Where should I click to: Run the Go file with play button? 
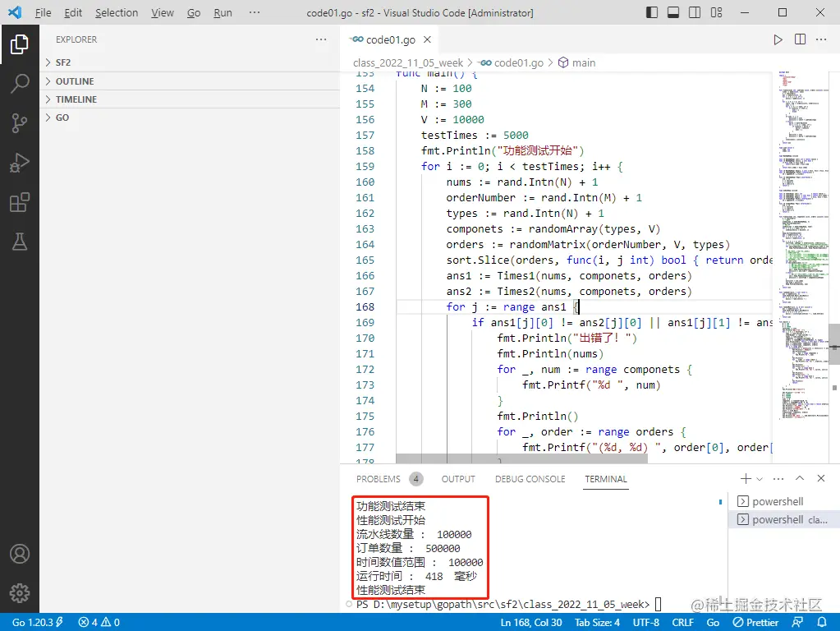coord(778,39)
